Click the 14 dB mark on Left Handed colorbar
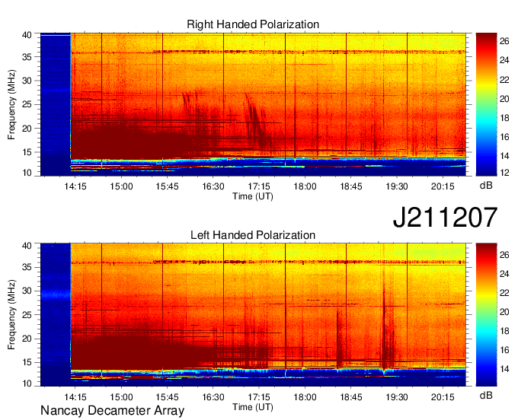 (504, 369)
